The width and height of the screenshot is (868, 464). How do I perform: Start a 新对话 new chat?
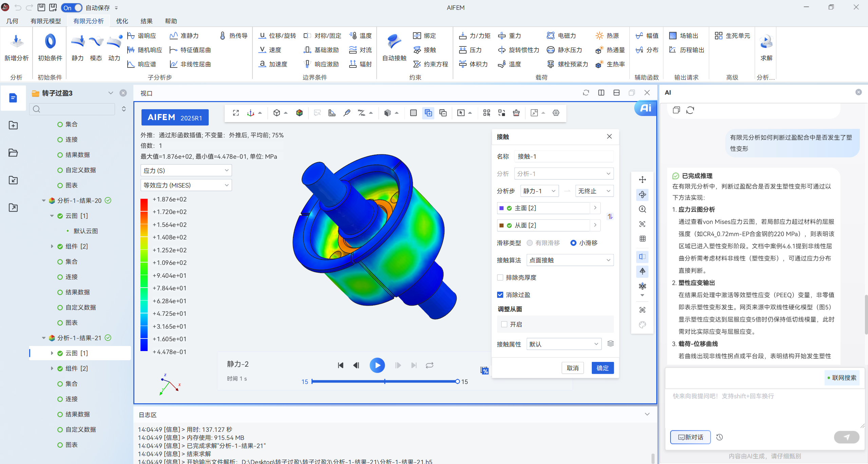tap(691, 437)
